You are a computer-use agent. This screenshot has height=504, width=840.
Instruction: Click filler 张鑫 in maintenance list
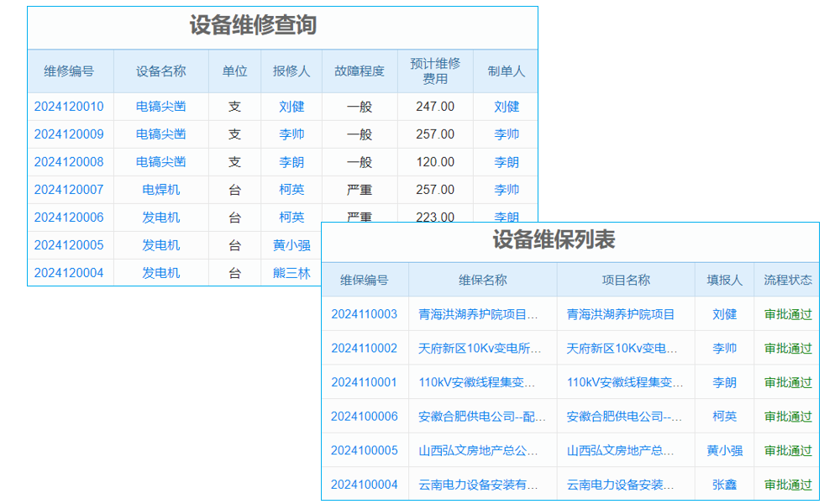(x=724, y=483)
